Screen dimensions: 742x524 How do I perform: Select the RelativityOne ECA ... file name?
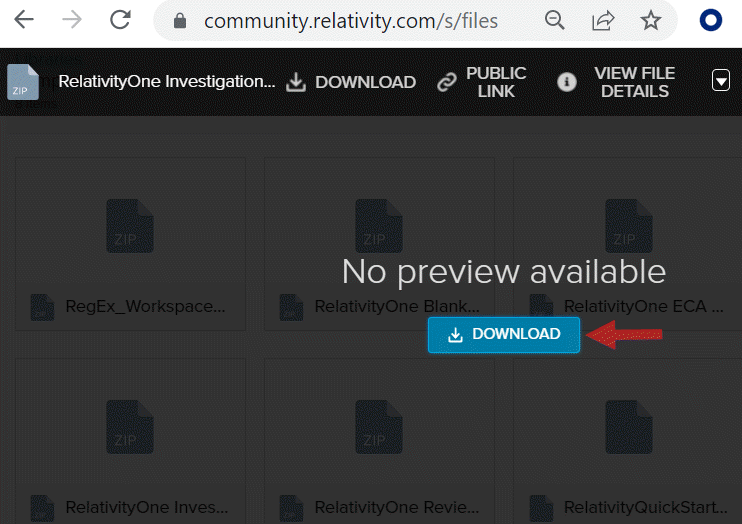644,306
